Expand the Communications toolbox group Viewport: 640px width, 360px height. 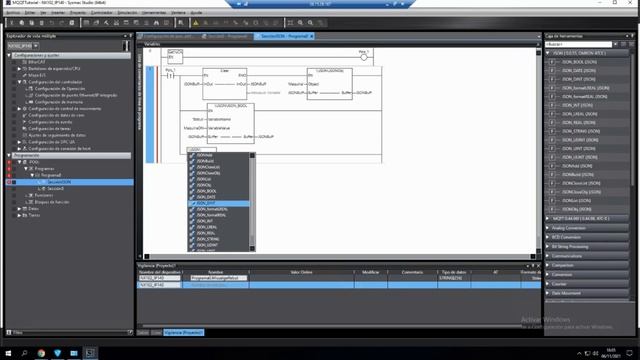pyautogui.click(x=548, y=256)
